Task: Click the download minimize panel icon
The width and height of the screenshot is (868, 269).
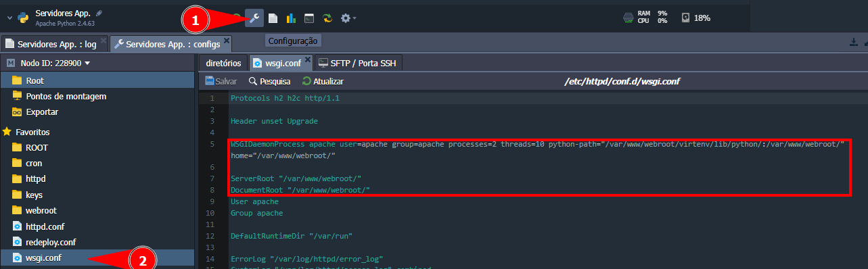Action: click(x=854, y=42)
